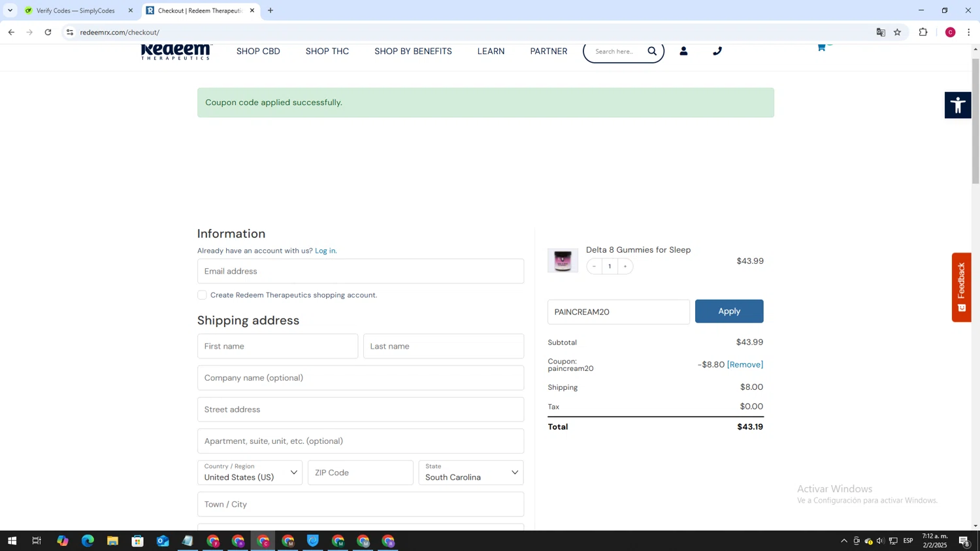Click the ZIP Code field
The height and width of the screenshot is (551, 980).
point(361,473)
